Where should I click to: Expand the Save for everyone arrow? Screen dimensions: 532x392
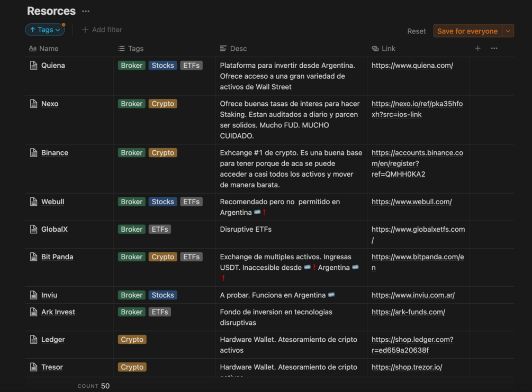(x=508, y=31)
